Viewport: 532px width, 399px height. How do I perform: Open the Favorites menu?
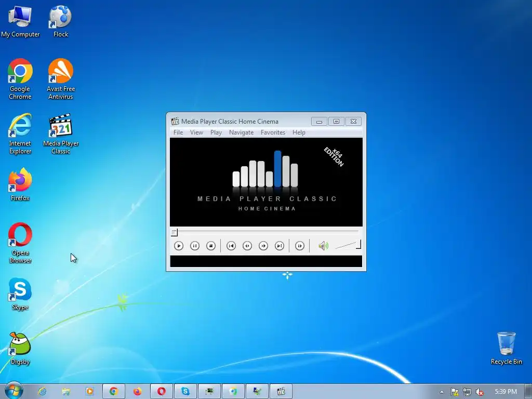coord(273,132)
